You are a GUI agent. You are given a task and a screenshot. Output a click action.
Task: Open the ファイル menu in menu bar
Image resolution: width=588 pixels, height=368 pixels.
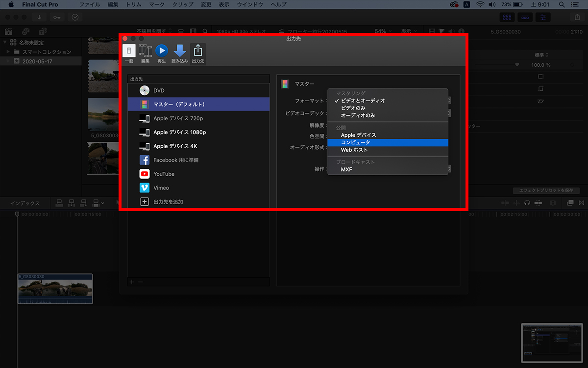point(90,4)
